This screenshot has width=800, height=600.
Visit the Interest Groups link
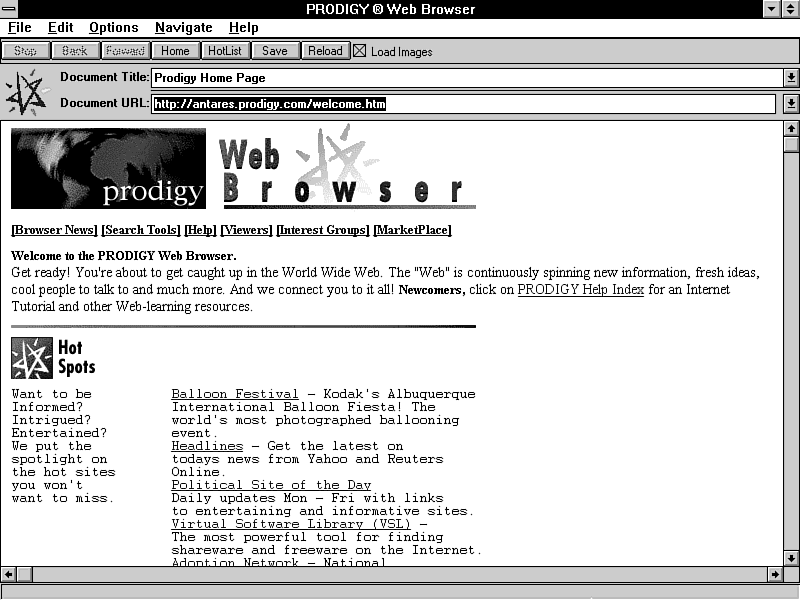[x=323, y=230]
